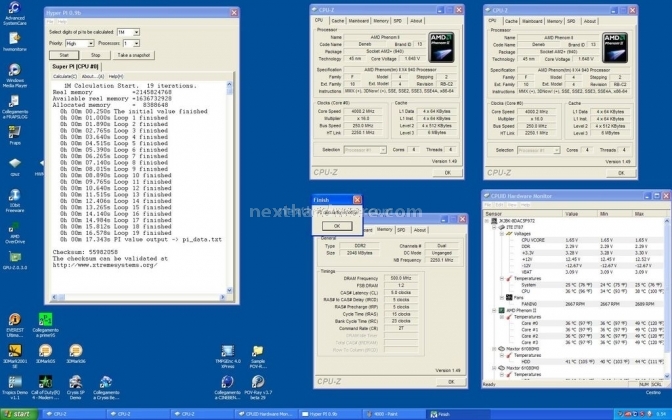The image size is (672, 420).
Task: Open the IObit Freeware desktop icon
Action: pyautogui.click(x=15, y=201)
